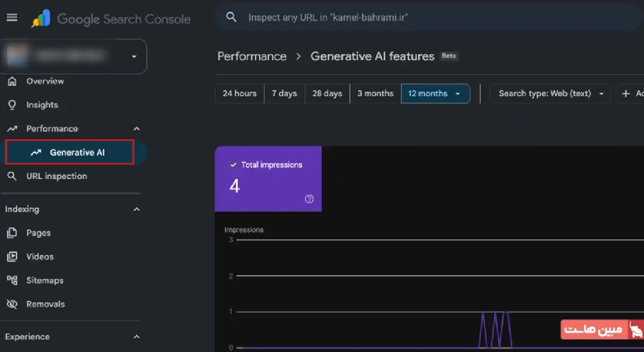644x352 pixels.
Task: Open the hamburger main menu
Action: (x=12, y=18)
